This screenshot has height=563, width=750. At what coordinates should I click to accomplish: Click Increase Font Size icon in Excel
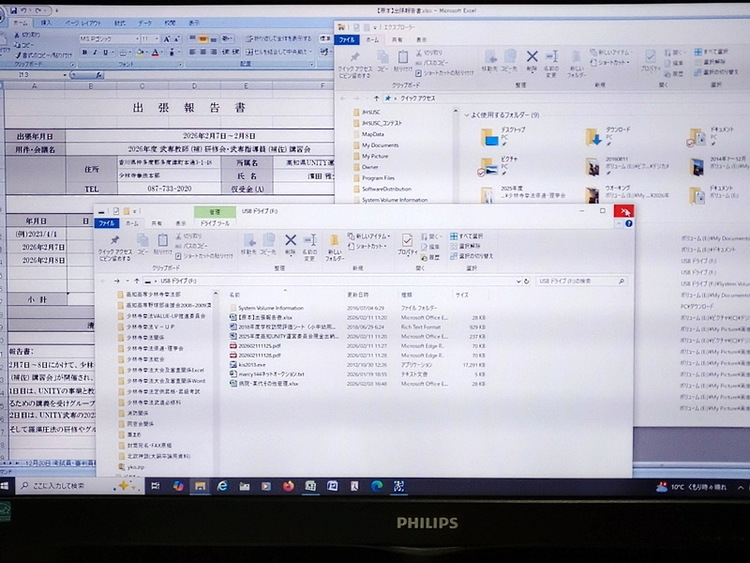(x=166, y=39)
